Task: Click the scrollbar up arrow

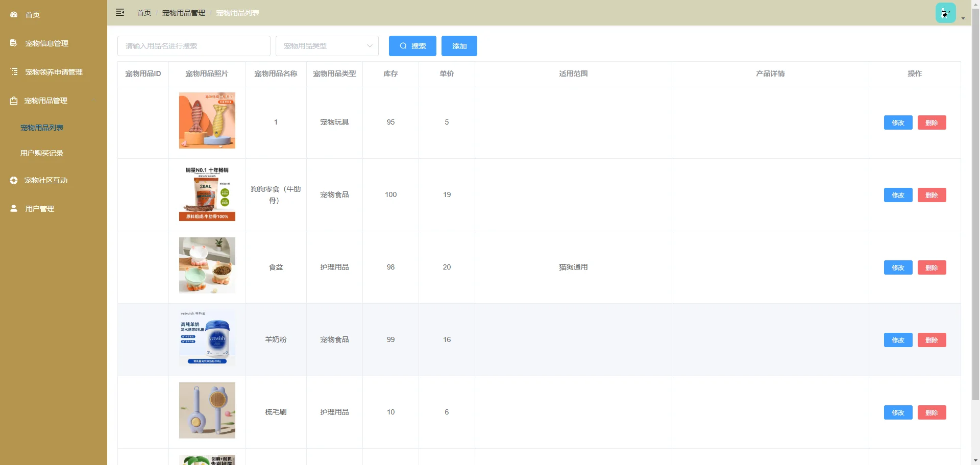Action: pos(975,4)
